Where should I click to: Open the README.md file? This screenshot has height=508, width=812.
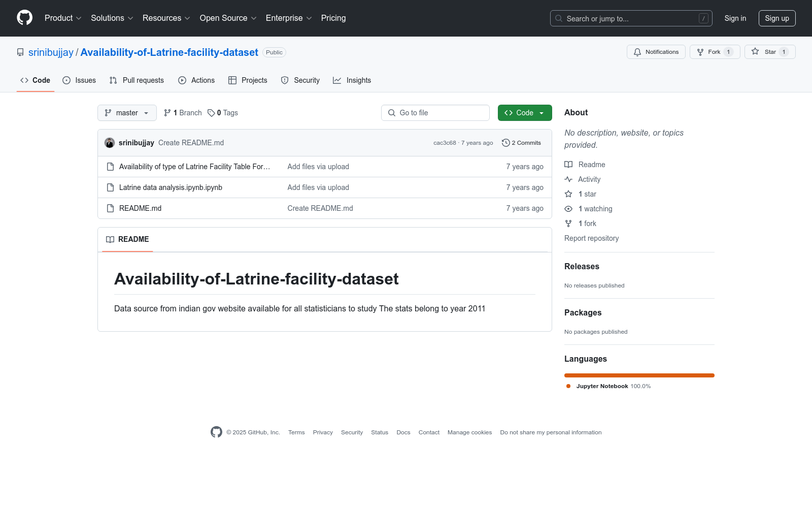(140, 208)
